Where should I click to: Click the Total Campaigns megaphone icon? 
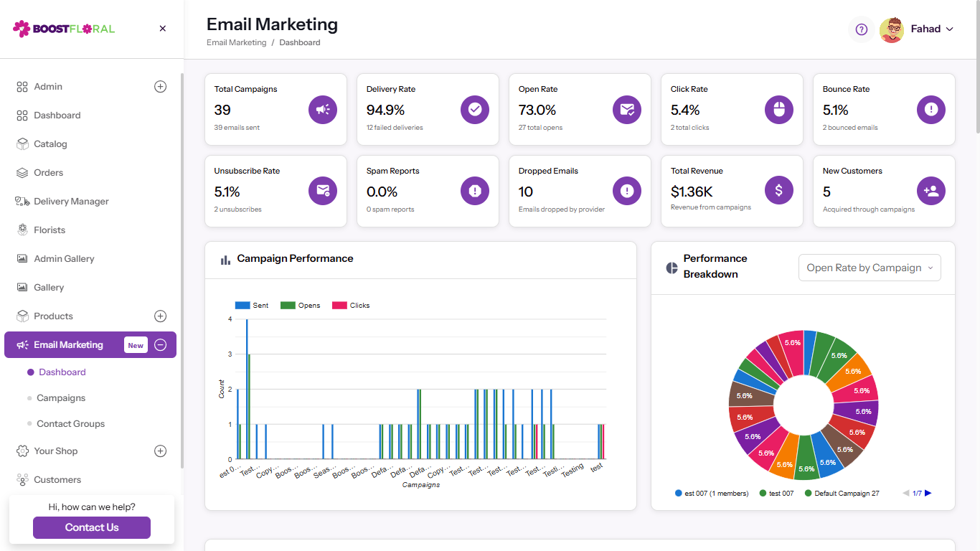323,110
